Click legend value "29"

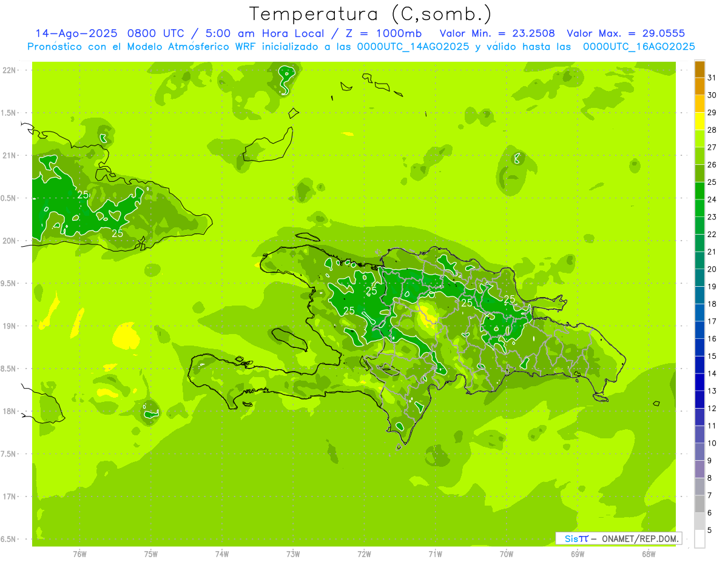point(712,112)
